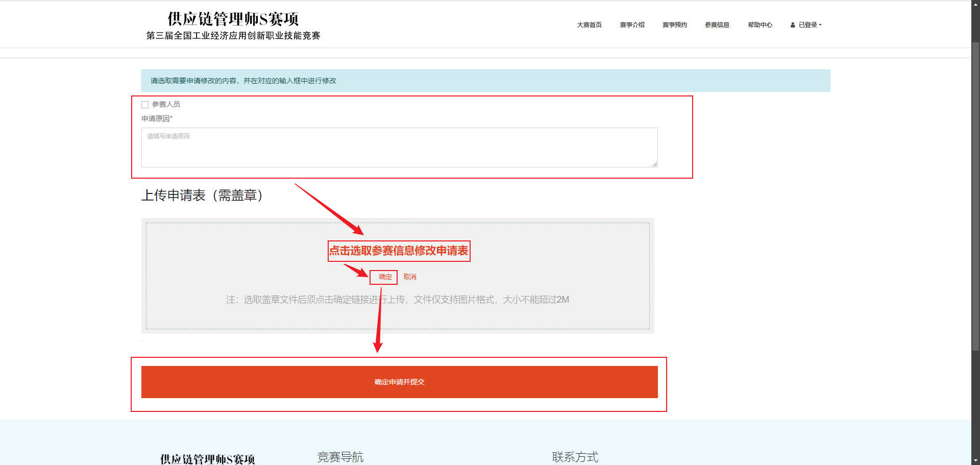Open the 大赛首页 navigation item
980x465 pixels.
pos(589,25)
